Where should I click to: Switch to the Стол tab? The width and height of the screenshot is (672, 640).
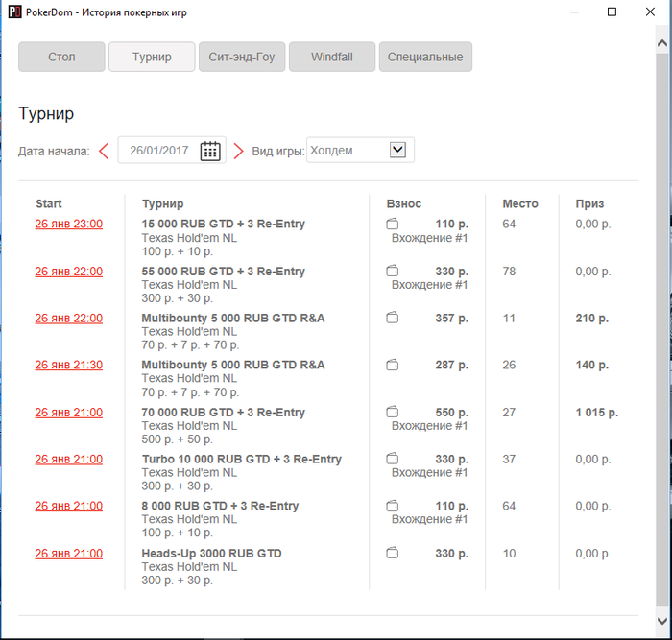pos(61,57)
